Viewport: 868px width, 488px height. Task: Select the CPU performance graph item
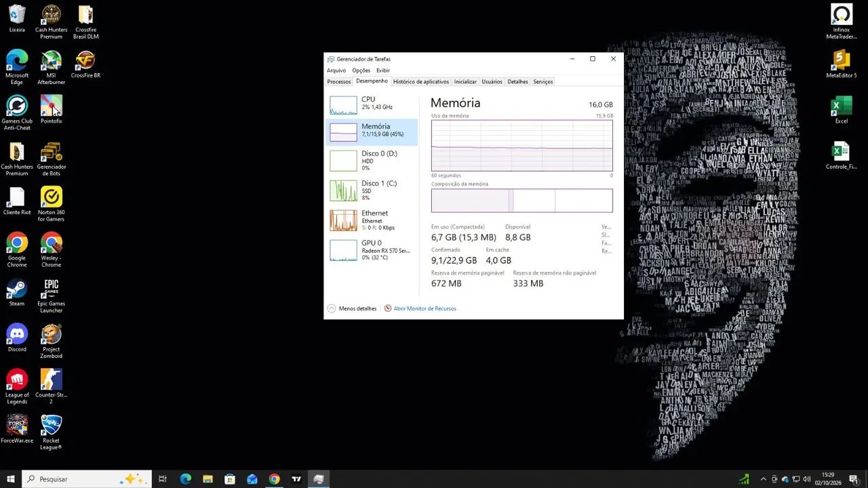pyautogui.click(x=371, y=104)
